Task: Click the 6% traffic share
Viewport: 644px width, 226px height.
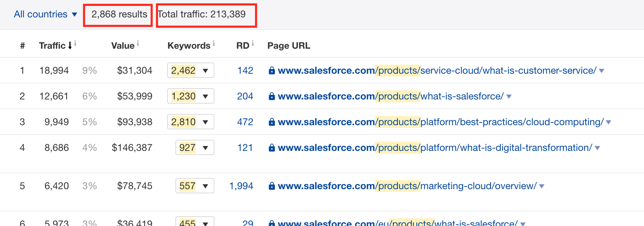Action: point(89,96)
